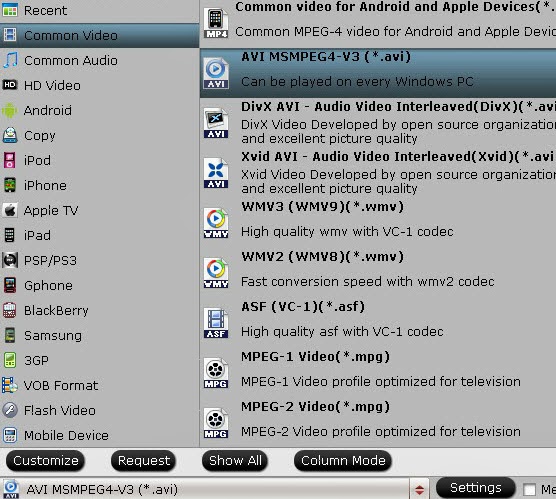Image resolution: width=556 pixels, height=499 pixels.
Task: Click the Samsung phone icon
Action: (10, 335)
